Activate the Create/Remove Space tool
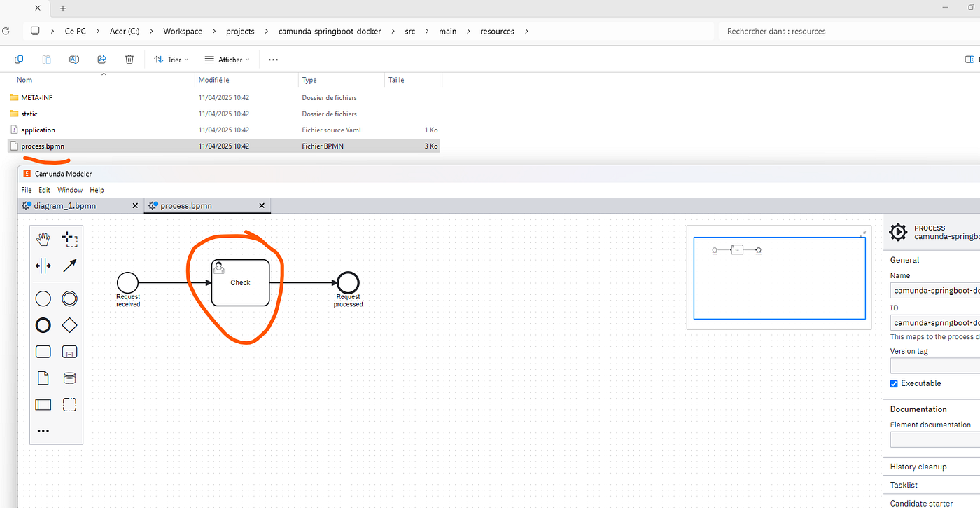The image size is (980, 508). point(43,266)
